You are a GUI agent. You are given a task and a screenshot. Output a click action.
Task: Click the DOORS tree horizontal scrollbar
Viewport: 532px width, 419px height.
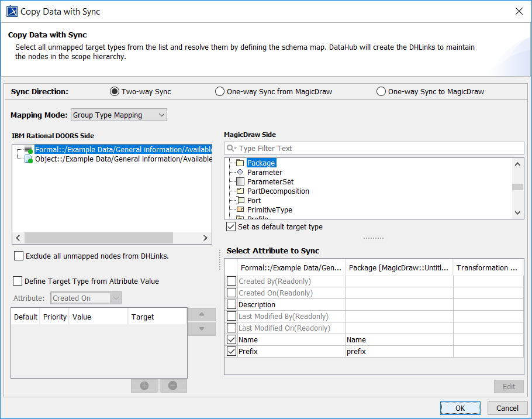(x=98, y=238)
